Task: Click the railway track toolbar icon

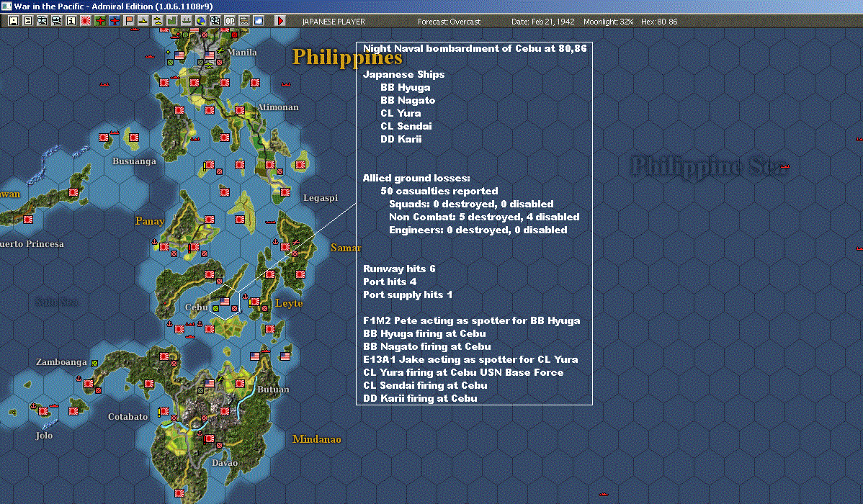Action: (x=243, y=21)
